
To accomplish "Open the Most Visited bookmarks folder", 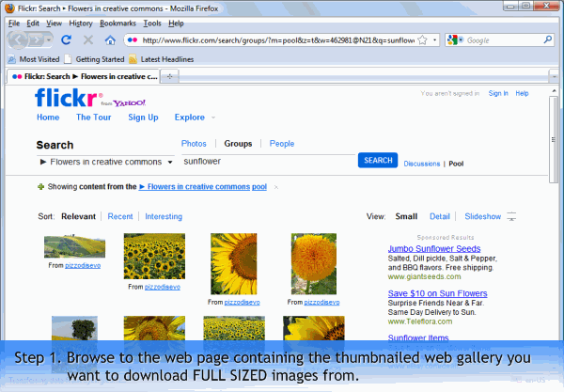I will 34,59.
